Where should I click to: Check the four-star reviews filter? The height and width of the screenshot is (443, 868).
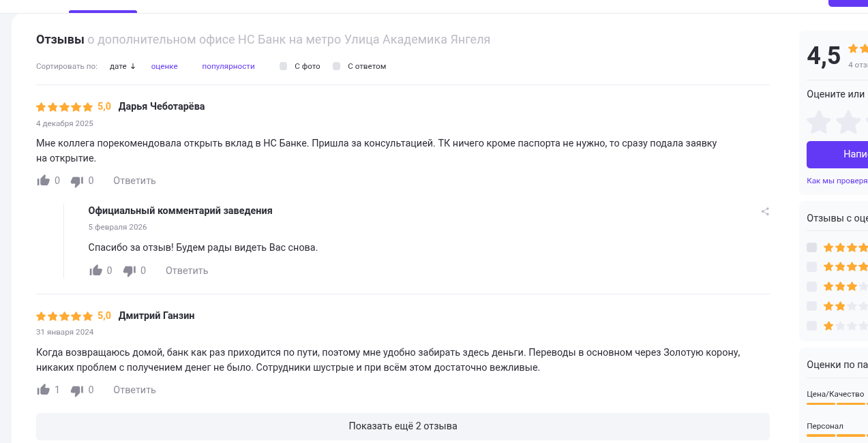(x=811, y=266)
